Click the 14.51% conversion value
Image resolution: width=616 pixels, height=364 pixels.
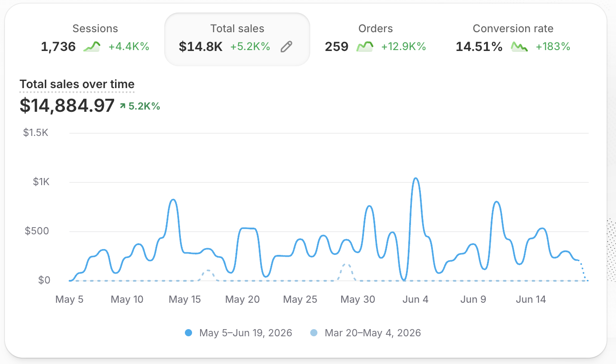coord(479,47)
